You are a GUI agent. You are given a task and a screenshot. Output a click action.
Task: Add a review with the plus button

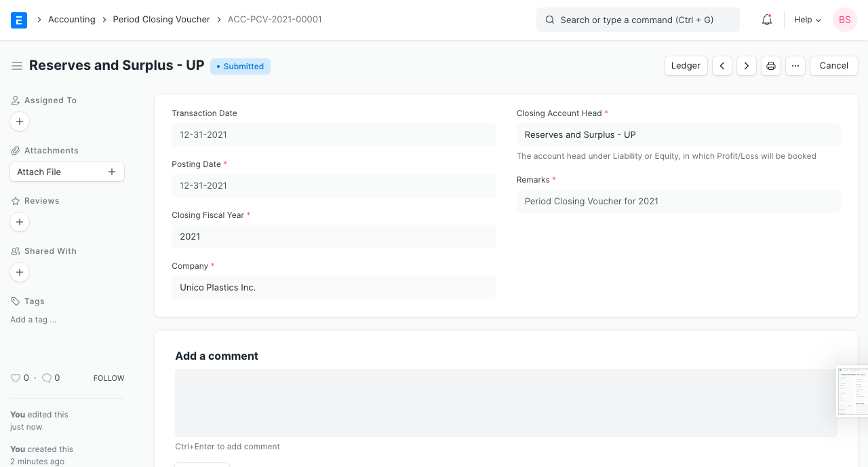(20, 222)
